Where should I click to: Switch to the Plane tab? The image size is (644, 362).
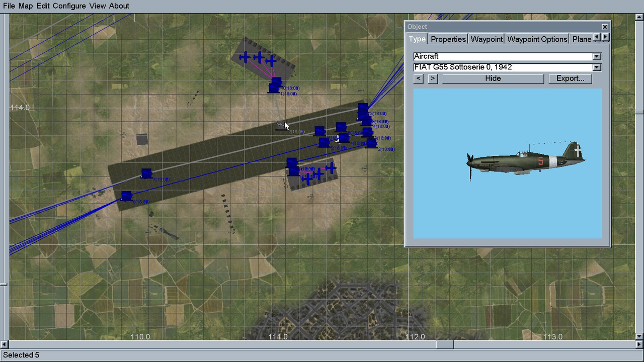coord(582,39)
